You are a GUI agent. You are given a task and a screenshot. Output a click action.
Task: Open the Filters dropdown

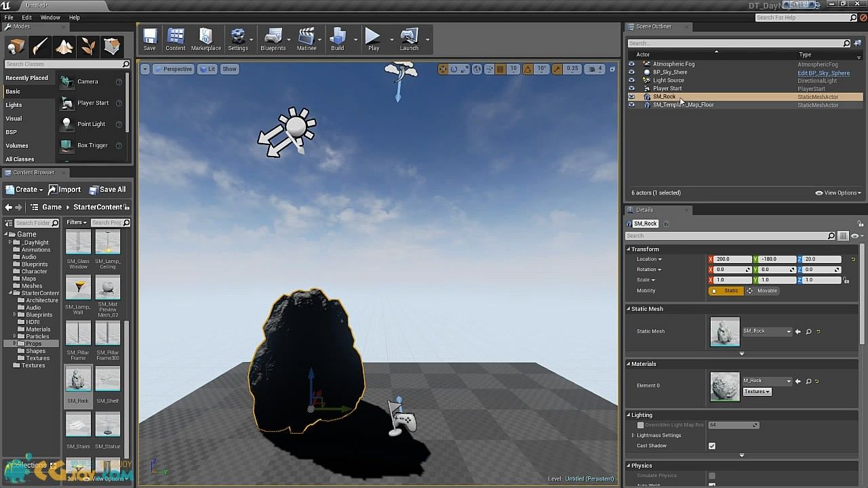(x=77, y=222)
